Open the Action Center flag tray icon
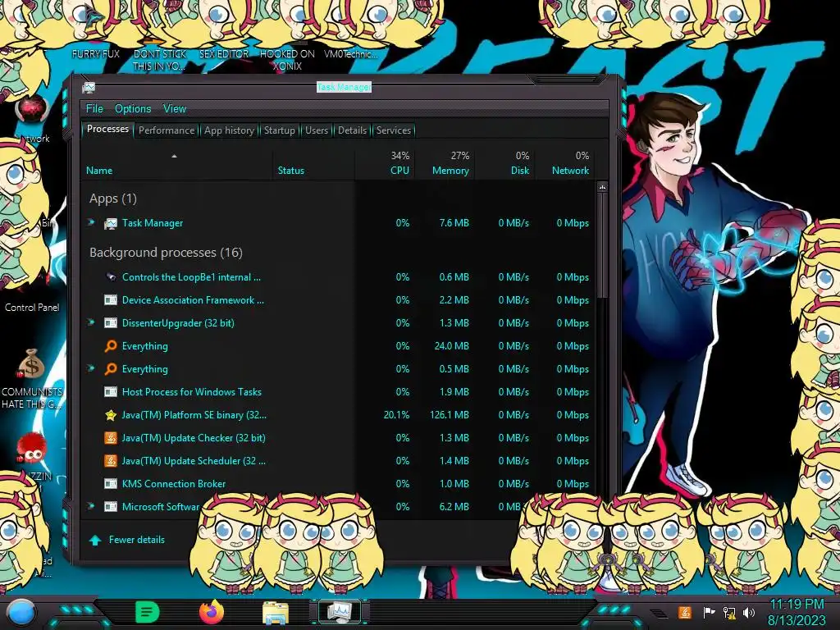Image resolution: width=840 pixels, height=630 pixels. point(710,612)
